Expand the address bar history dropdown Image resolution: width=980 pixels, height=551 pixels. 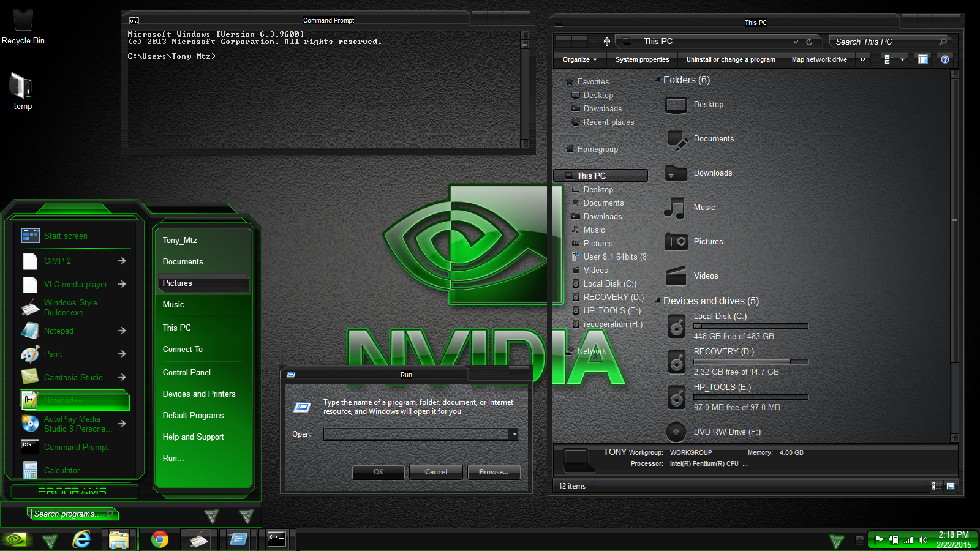(x=796, y=42)
